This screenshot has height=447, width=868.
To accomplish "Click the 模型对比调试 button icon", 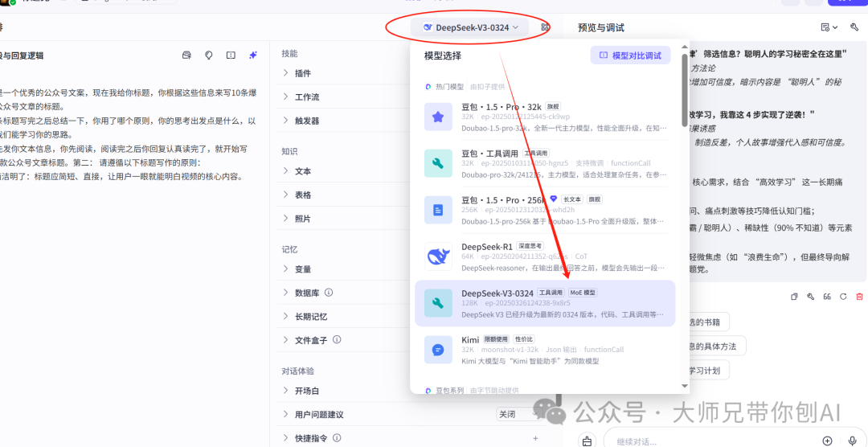I will coord(604,55).
